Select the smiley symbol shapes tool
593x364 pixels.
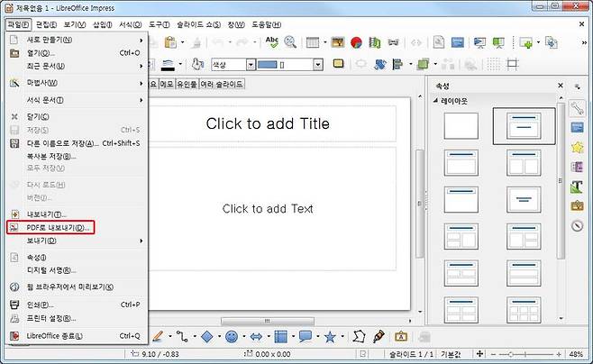pyautogui.click(x=232, y=336)
